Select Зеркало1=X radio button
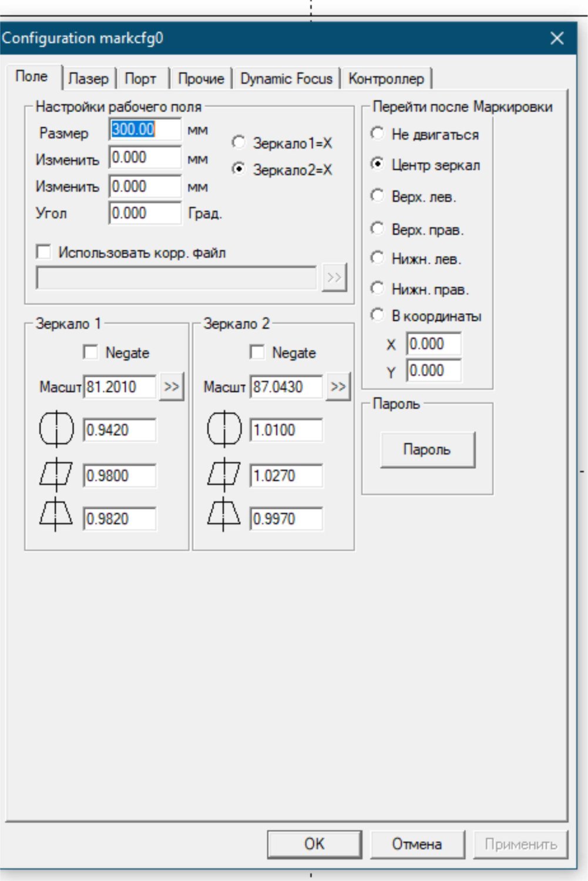 pyautogui.click(x=238, y=142)
